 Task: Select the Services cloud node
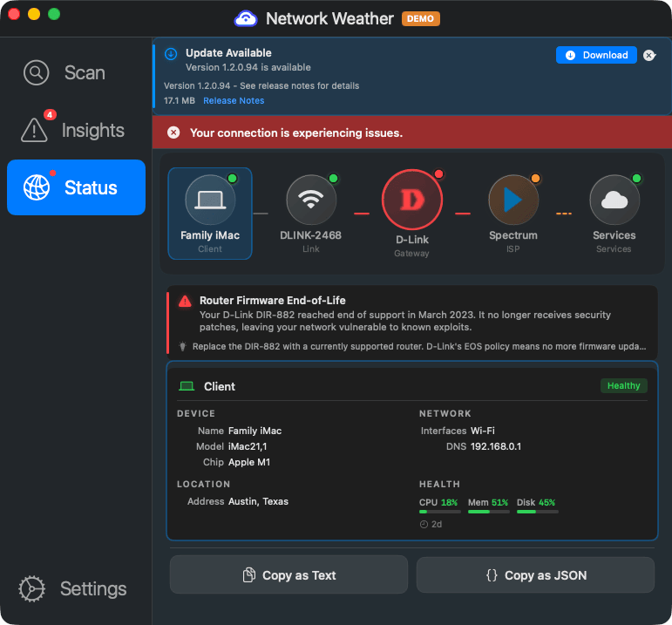pyautogui.click(x=614, y=214)
